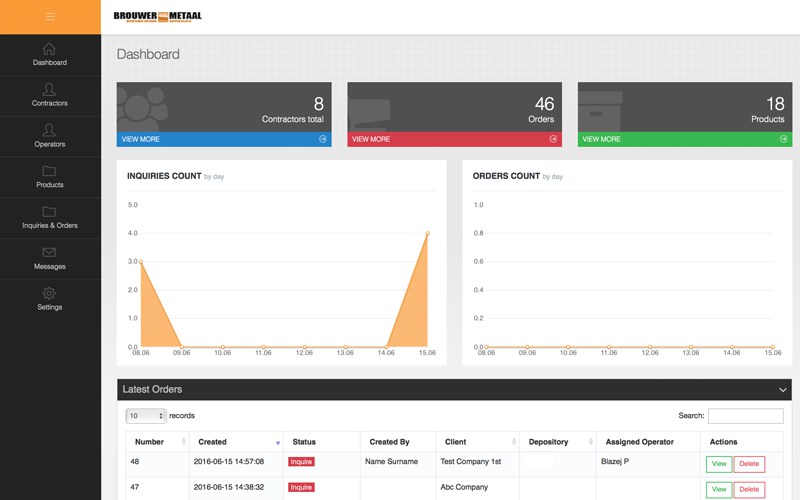Click View More on Contractors total card
Screen dimensions: 800x500
pos(224,139)
